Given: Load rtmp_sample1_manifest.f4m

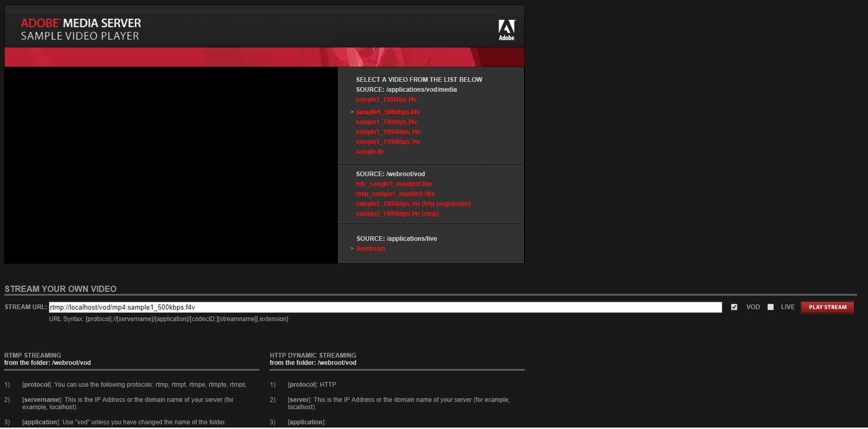Looking at the screenshot, I should pyautogui.click(x=395, y=194).
